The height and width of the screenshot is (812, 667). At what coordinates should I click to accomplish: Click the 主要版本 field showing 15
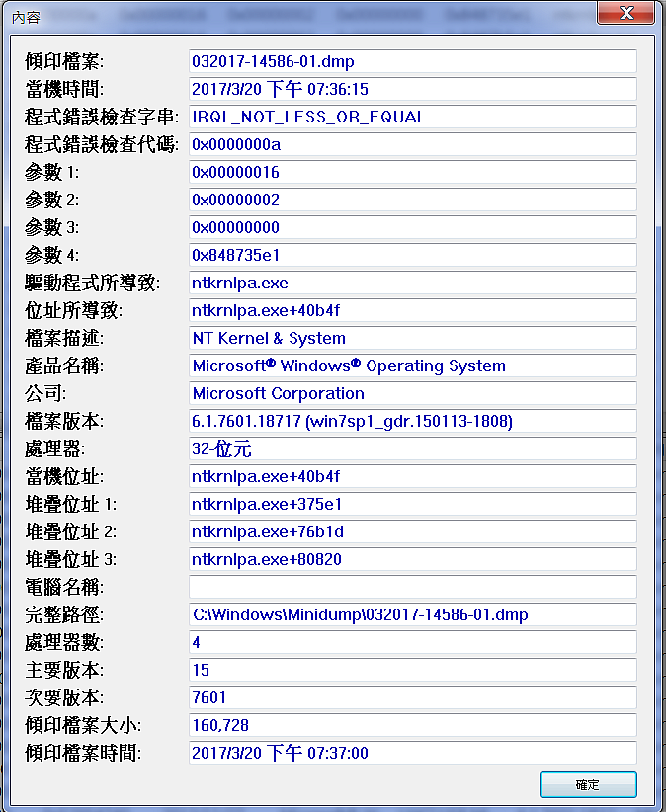click(x=413, y=670)
